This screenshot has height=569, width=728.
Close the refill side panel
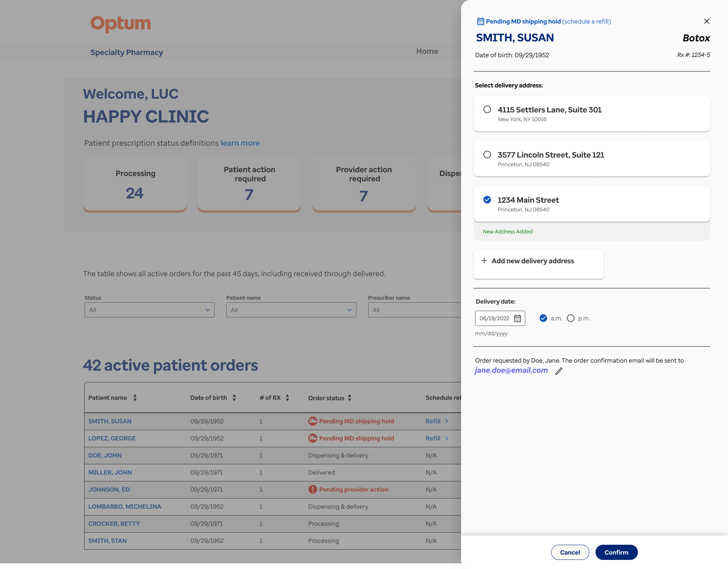point(706,21)
